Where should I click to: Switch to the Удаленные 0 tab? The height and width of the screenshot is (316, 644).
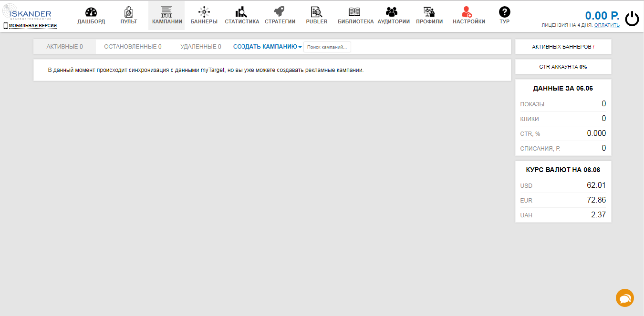click(x=201, y=47)
